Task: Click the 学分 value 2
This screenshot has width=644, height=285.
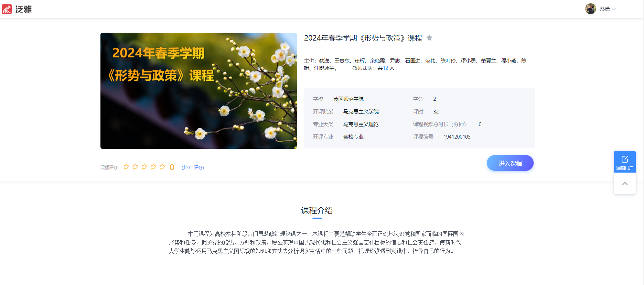Action: pos(434,99)
